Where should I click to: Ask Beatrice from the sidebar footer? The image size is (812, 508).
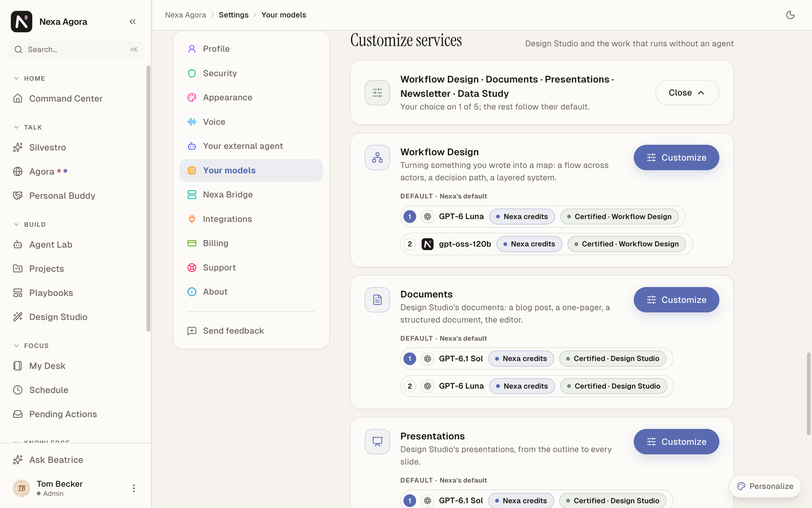[x=76, y=460]
